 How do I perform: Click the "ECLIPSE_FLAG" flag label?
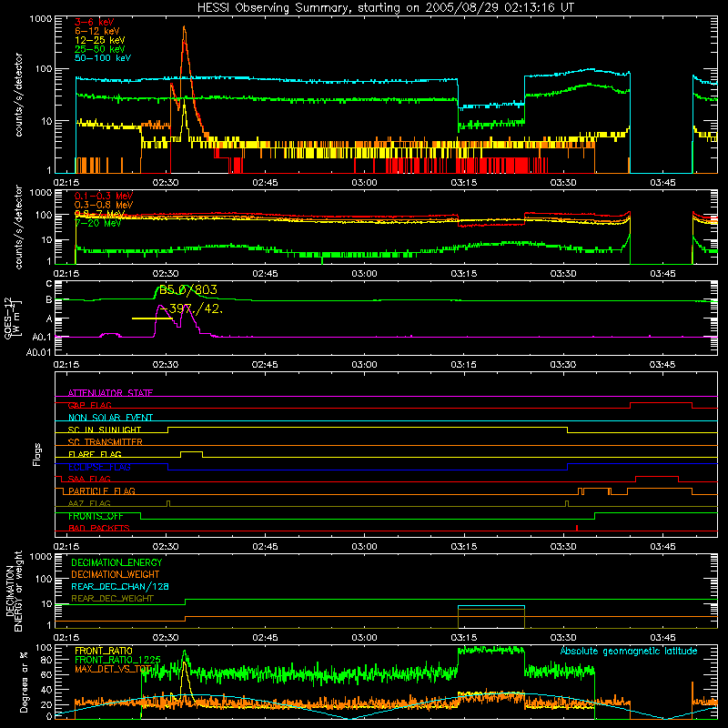pyautogui.click(x=99, y=467)
